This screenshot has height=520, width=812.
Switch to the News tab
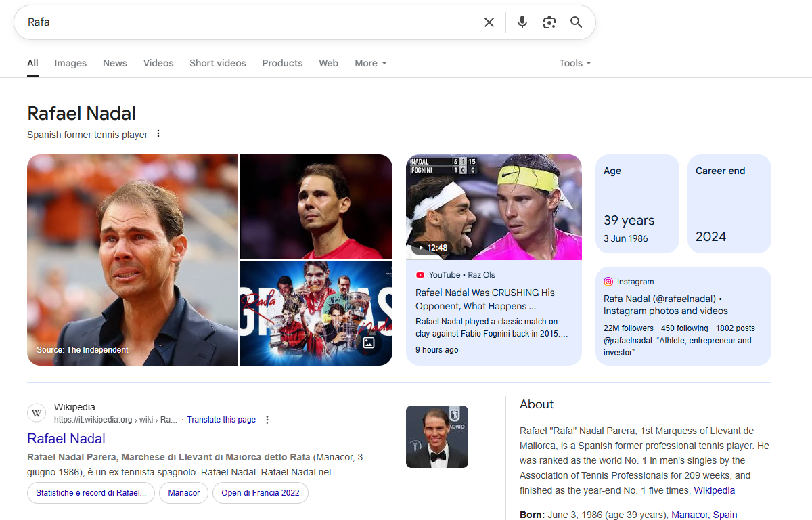pyautogui.click(x=115, y=63)
